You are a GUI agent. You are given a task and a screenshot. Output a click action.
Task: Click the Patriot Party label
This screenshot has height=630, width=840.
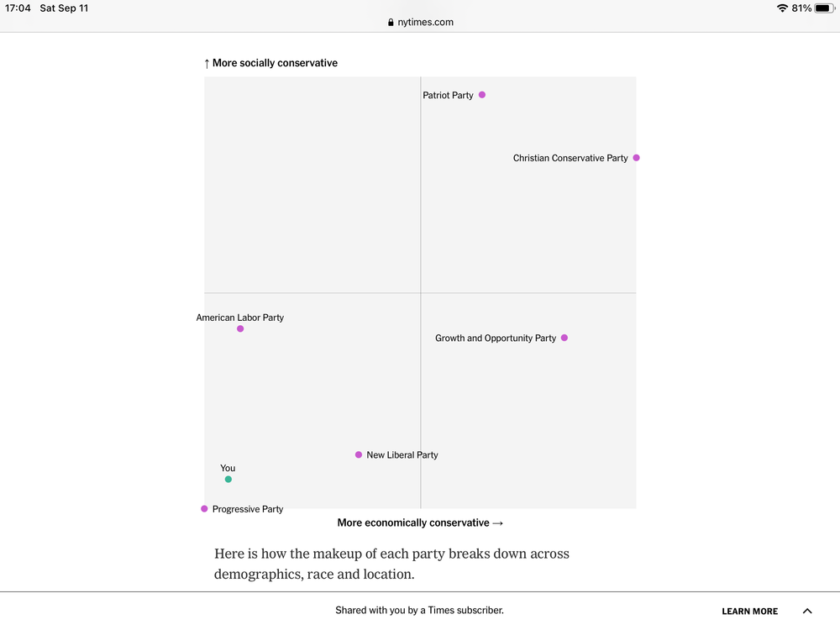pyautogui.click(x=448, y=96)
